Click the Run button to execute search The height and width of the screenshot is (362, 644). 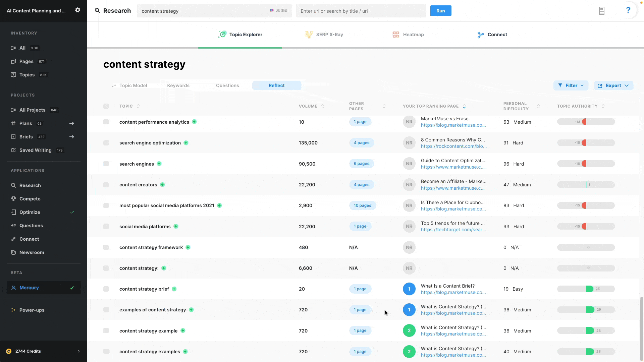point(440,11)
